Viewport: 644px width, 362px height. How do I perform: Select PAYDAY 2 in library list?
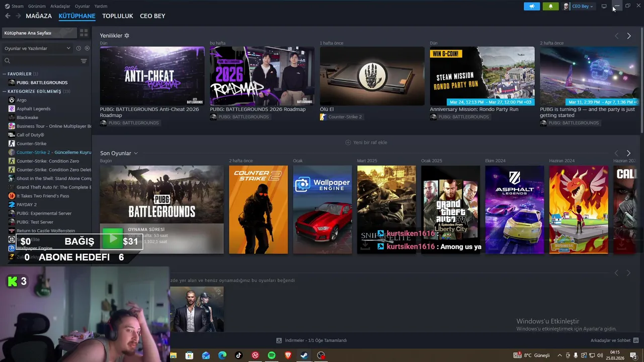27,205
